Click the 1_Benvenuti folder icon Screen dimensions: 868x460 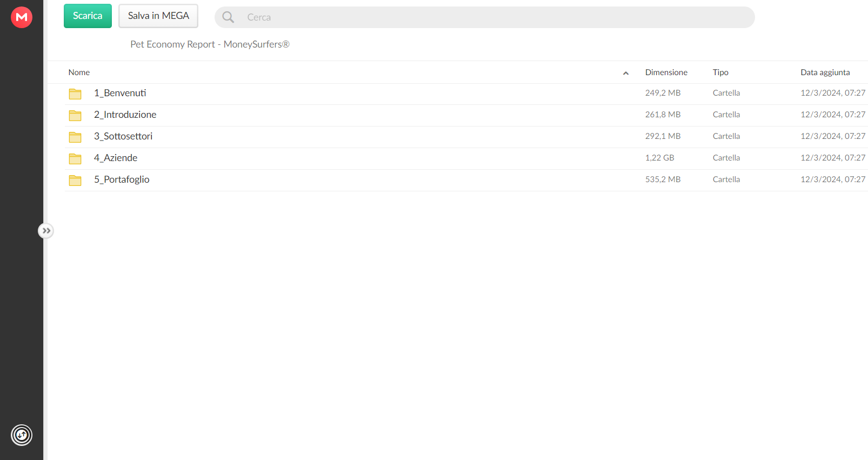(75, 94)
